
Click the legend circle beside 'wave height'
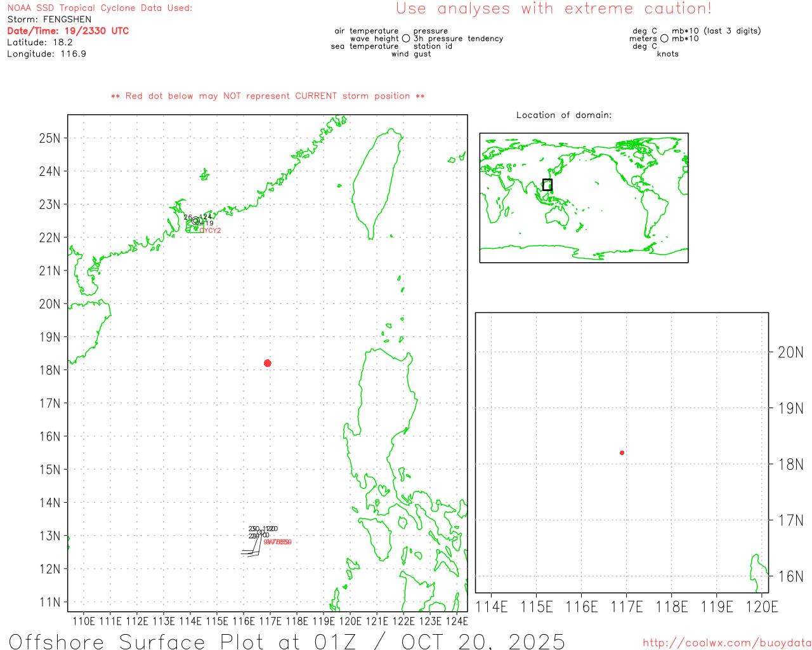[x=406, y=39]
